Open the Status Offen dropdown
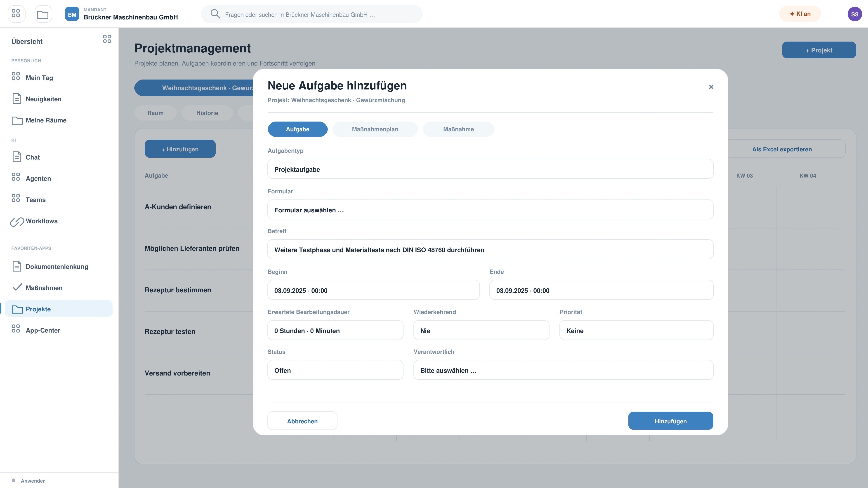 tap(335, 370)
